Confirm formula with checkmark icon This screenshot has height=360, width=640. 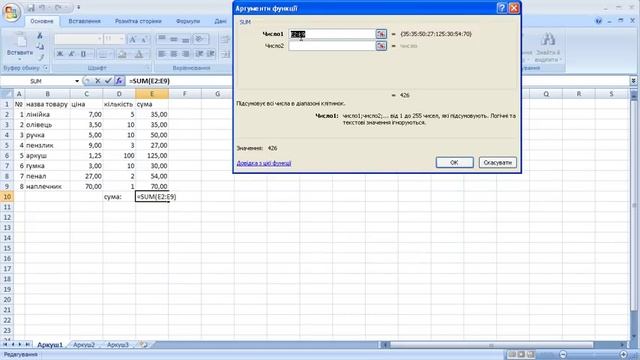point(108,81)
